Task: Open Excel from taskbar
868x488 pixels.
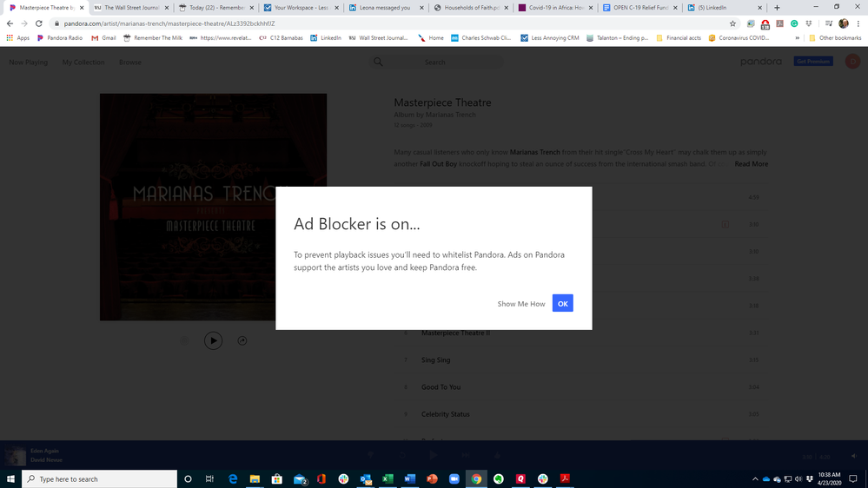Action: tap(388, 479)
